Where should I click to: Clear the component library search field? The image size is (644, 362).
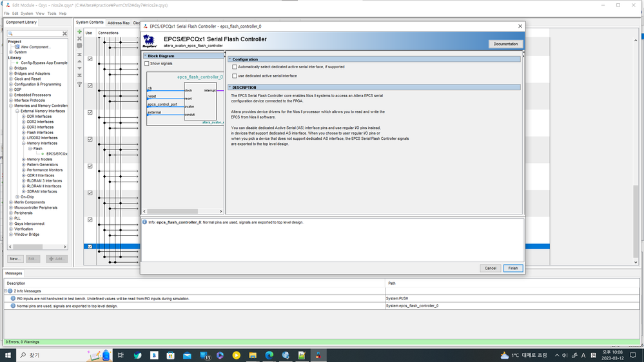tap(64, 33)
